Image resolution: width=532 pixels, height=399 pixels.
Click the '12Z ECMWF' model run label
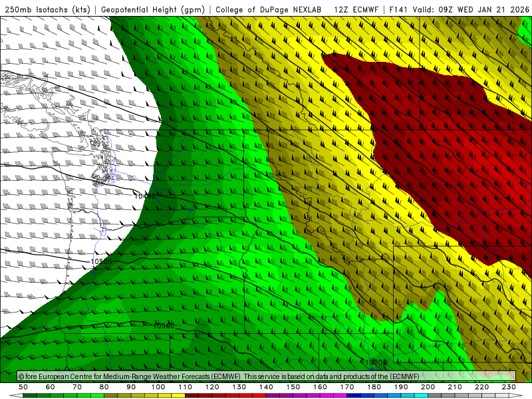[356, 10]
